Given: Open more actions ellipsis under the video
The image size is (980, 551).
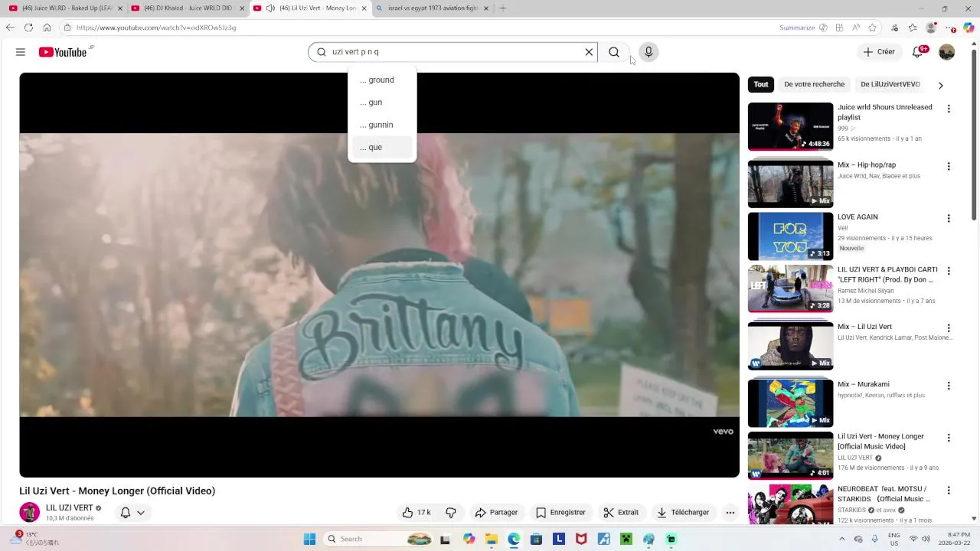Looking at the screenshot, I should point(730,513).
